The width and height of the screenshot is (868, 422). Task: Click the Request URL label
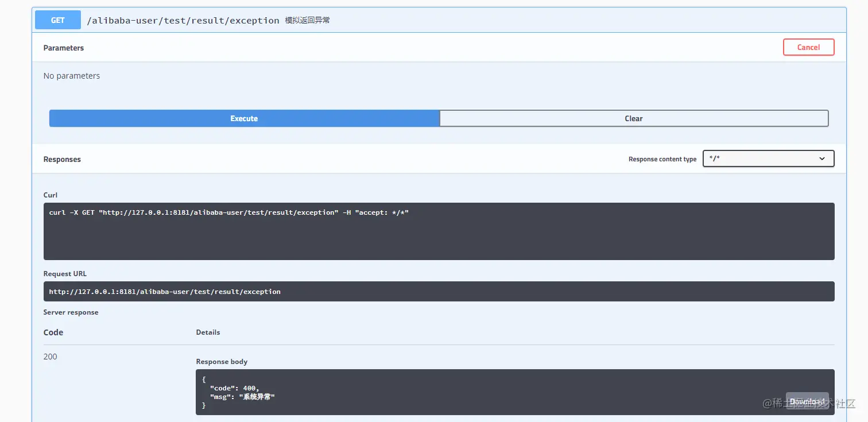(x=65, y=274)
